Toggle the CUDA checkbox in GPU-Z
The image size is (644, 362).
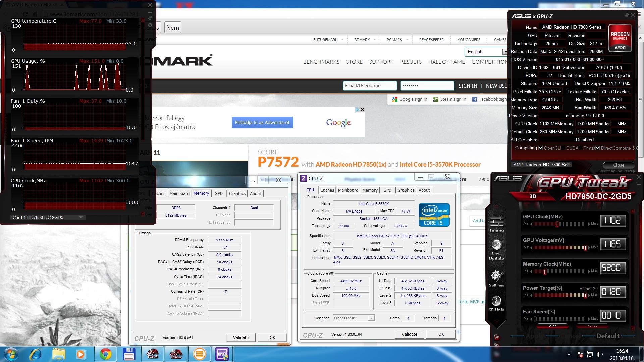point(562,148)
